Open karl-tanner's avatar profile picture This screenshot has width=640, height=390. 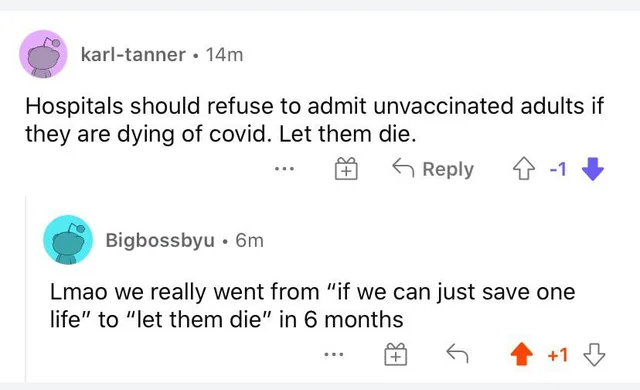(x=43, y=54)
